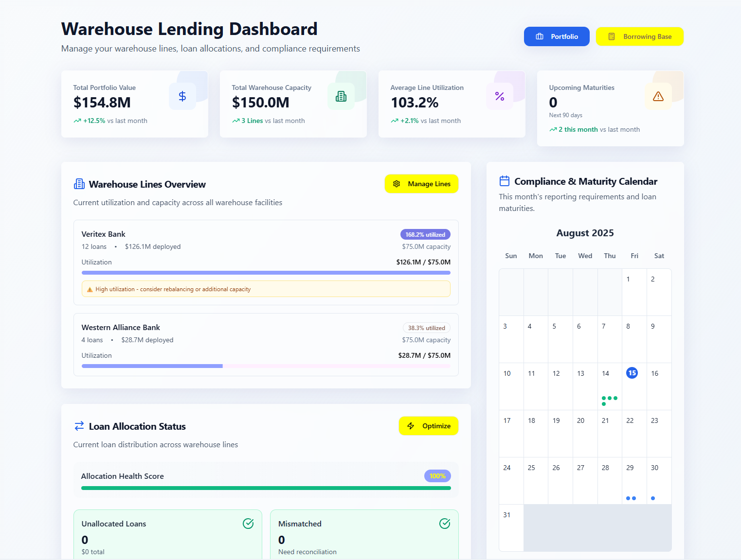
Task: Select the percent icon on Average Line Utilization
Action: (x=499, y=96)
